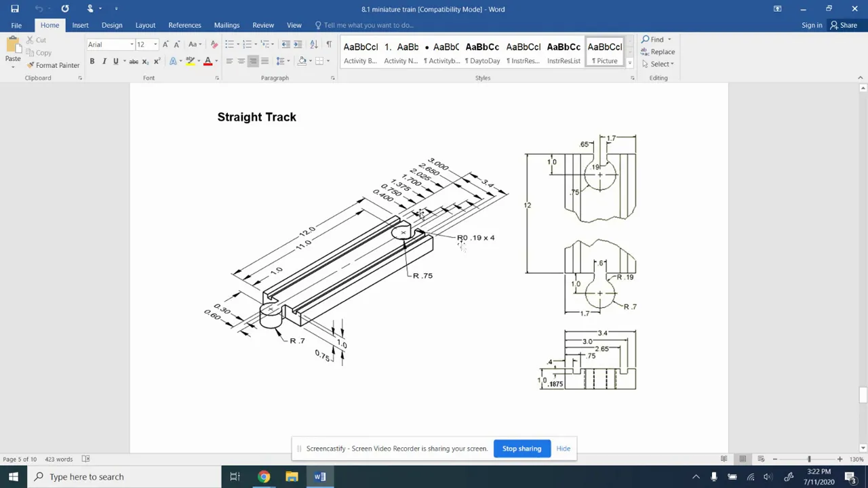This screenshot has height=488, width=868.
Task: Click the Text Highlight Color marker icon
Action: click(x=191, y=62)
